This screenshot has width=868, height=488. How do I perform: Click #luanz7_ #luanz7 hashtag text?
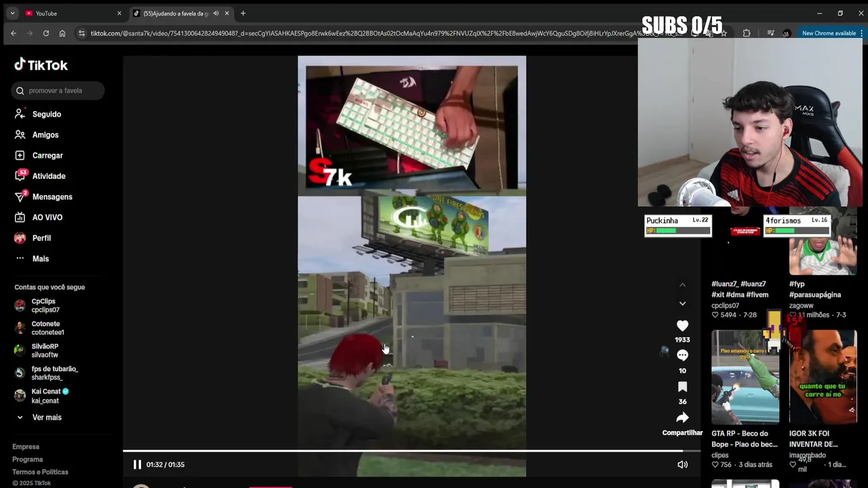click(738, 284)
